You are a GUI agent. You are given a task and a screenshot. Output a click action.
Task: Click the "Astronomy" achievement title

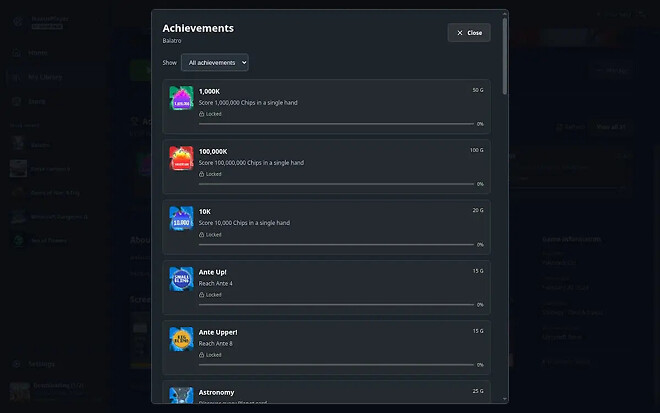coord(216,392)
